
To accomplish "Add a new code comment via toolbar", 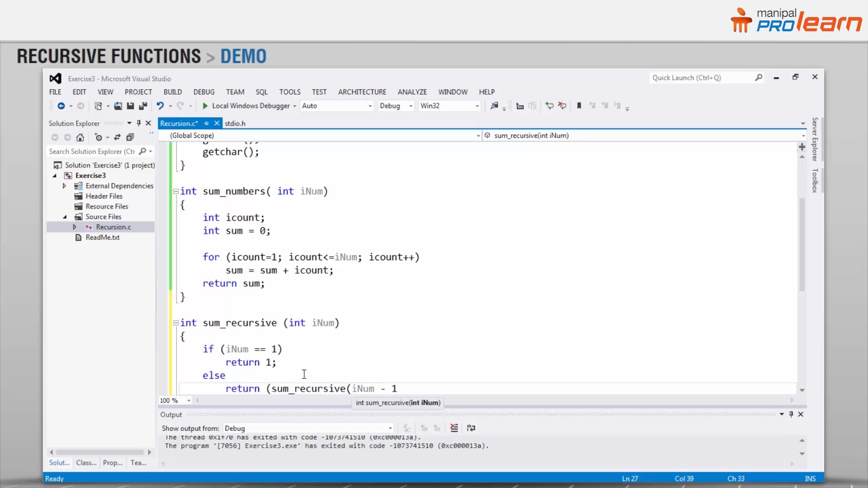I will tap(549, 106).
